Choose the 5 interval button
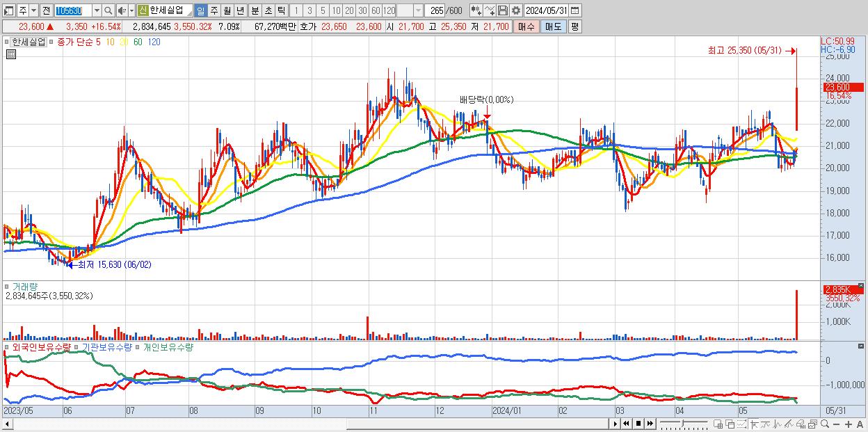The image size is (868, 432). click(323, 10)
